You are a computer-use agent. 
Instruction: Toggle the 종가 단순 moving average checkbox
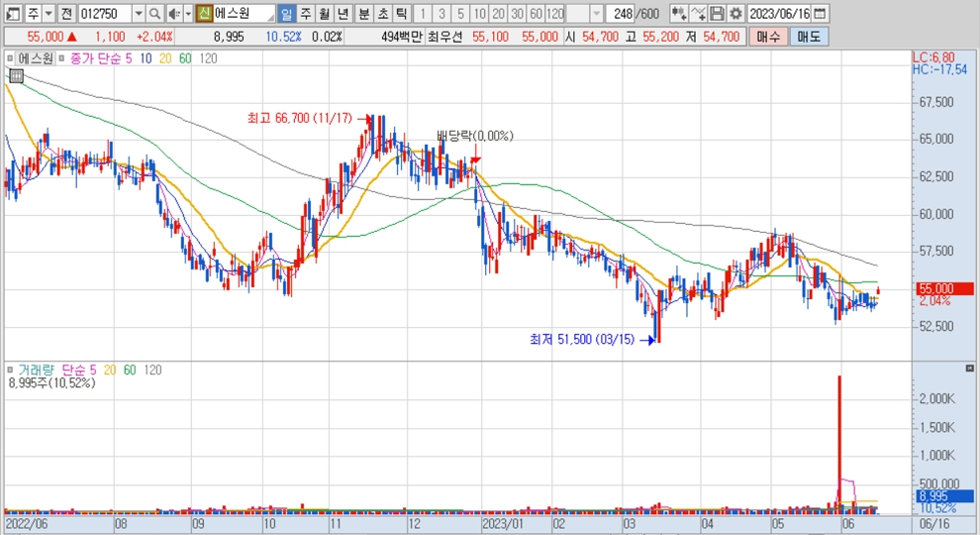pos(63,58)
